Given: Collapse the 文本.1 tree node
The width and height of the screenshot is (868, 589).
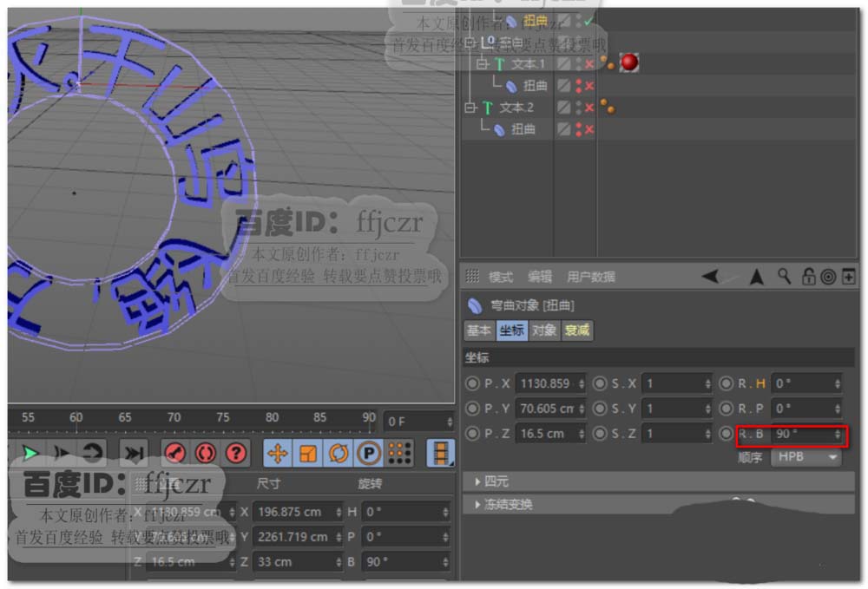Looking at the screenshot, I should [x=482, y=64].
